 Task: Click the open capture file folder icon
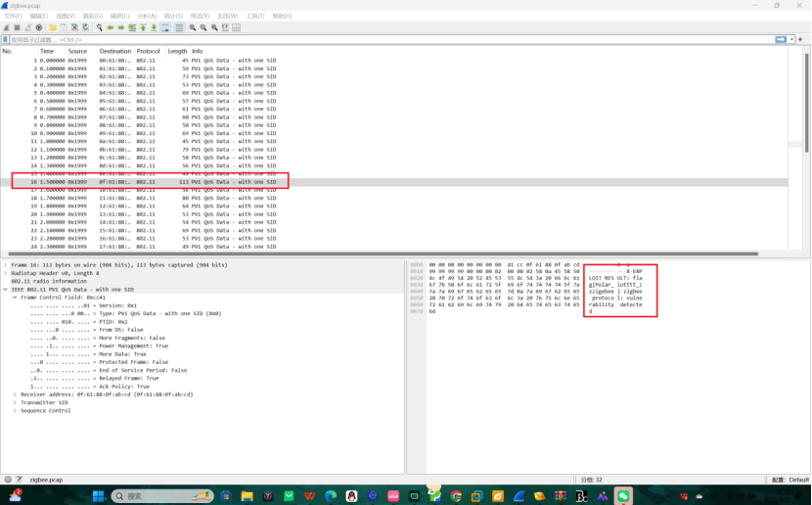tap(52, 27)
